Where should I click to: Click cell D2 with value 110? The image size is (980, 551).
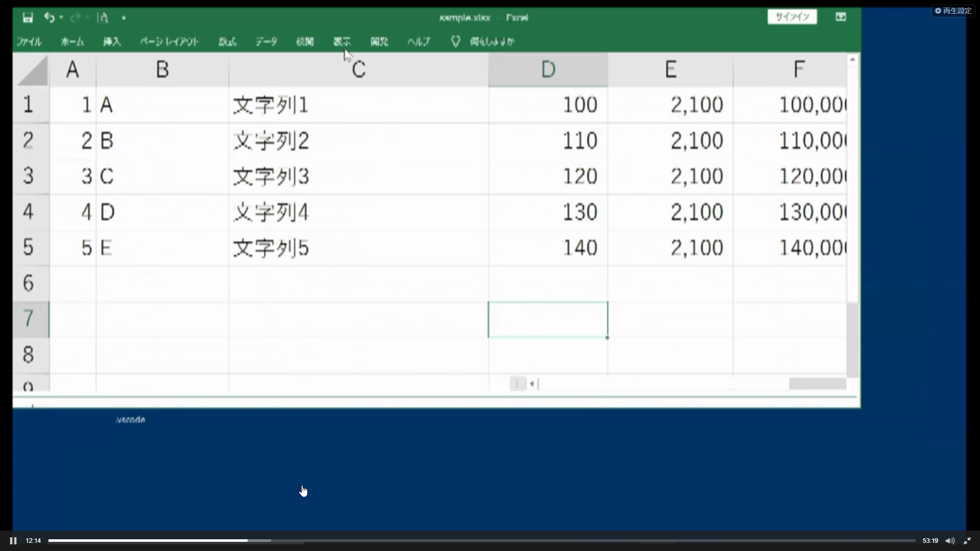[548, 140]
